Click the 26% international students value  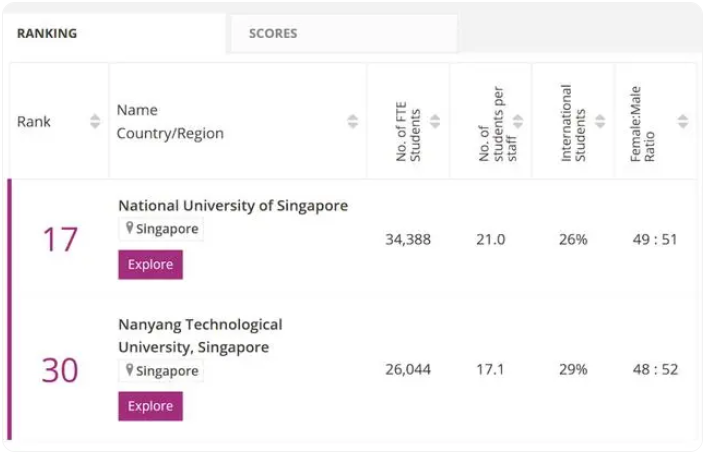[573, 240]
